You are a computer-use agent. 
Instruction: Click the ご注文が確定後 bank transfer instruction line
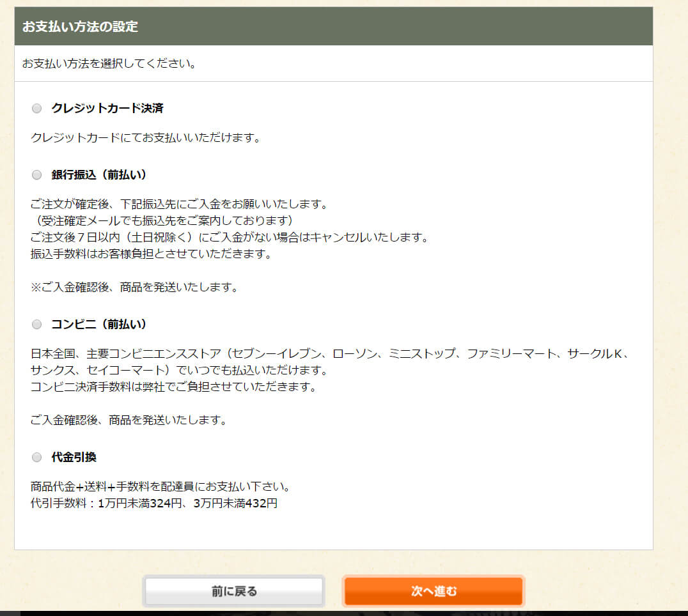pyautogui.click(x=179, y=204)
